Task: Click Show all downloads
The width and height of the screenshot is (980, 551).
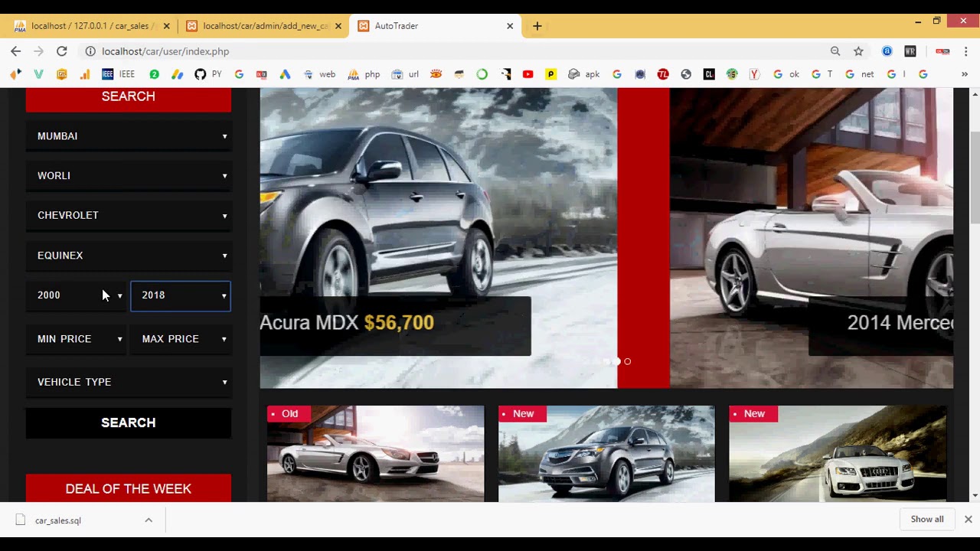Action: coord(927,520)
